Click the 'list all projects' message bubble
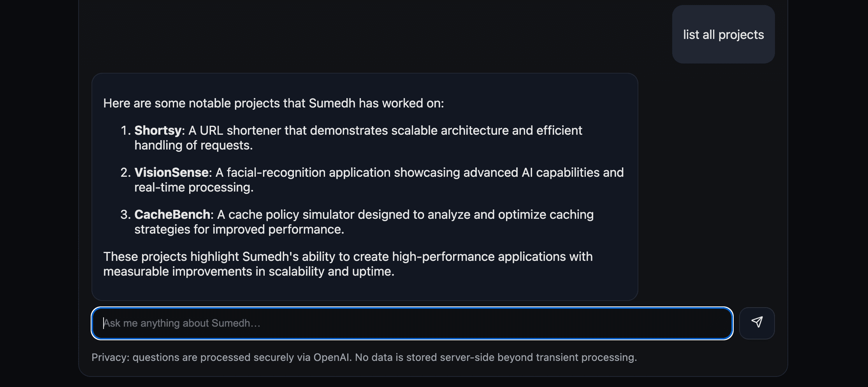868x387 pixels. pos(723,35)
